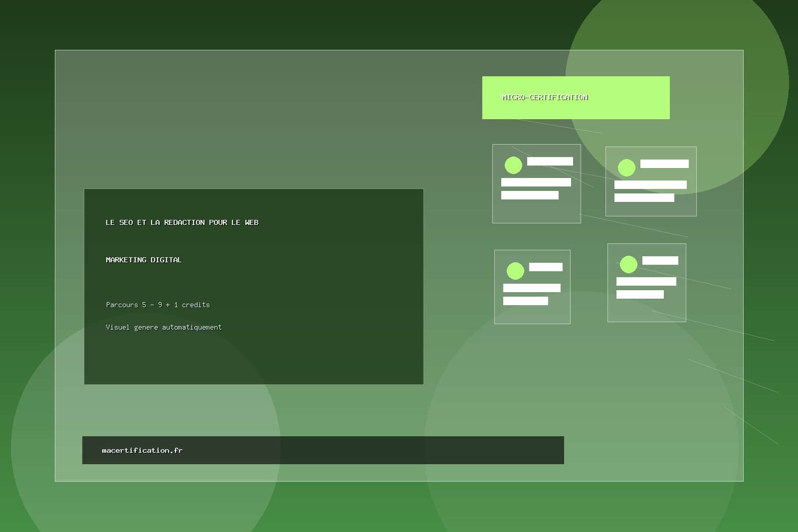Select the lowest white bar in the lower-right card

(x=640, y=294)
